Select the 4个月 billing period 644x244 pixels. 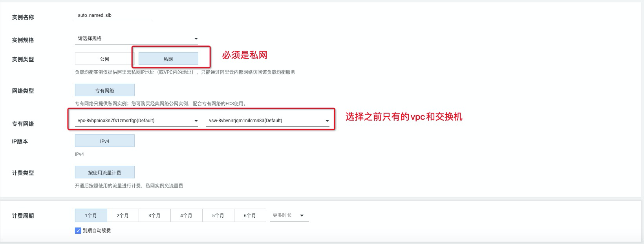pyautogui.click(x=186, y=215)
